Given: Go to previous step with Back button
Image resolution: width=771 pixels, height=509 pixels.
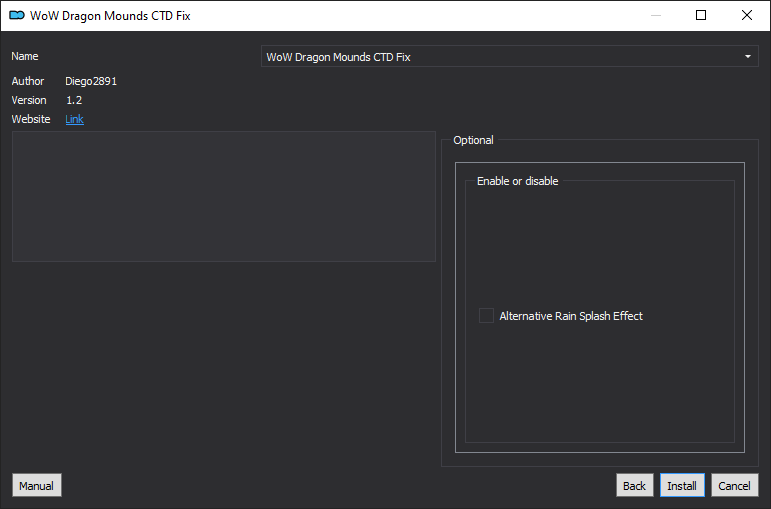Looking at the screenshot, I should (634, 485).
